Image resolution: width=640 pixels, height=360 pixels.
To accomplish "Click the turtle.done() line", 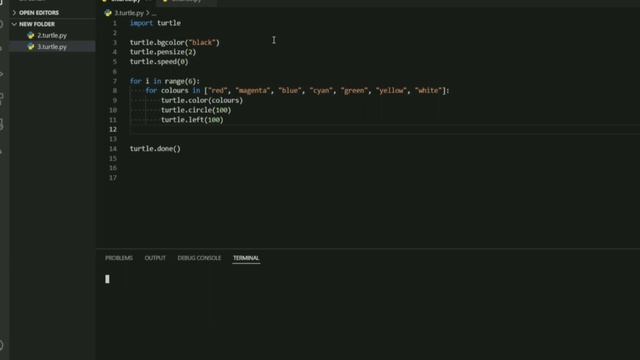I will (155, 149).
